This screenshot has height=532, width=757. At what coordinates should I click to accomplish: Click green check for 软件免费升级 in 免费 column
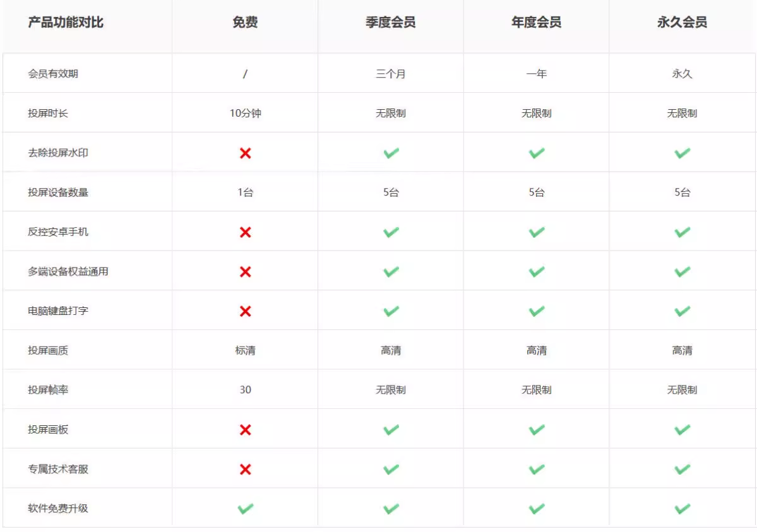(x=245, y=509)
